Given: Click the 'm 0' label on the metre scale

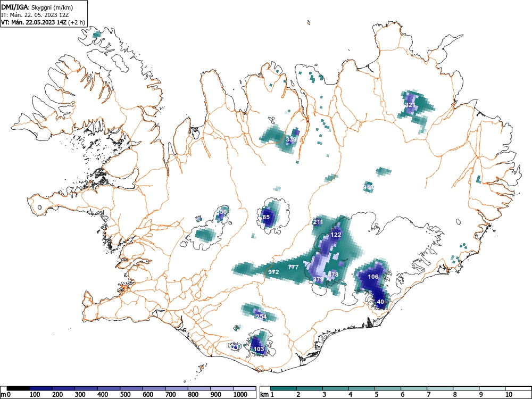Looking at the screenshot, I should coord(6,394).
